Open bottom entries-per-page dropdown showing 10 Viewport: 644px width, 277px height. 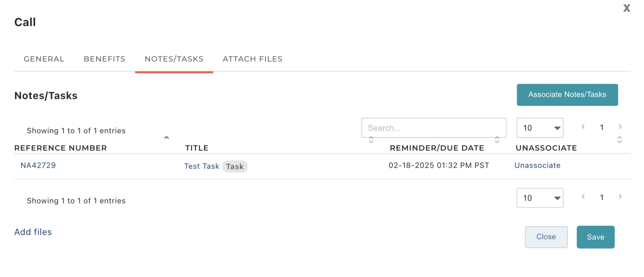(540, 198)
